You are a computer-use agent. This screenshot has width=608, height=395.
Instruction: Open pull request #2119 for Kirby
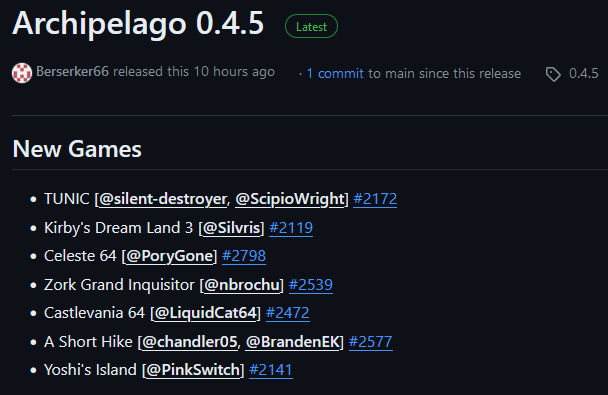(291, 228)
